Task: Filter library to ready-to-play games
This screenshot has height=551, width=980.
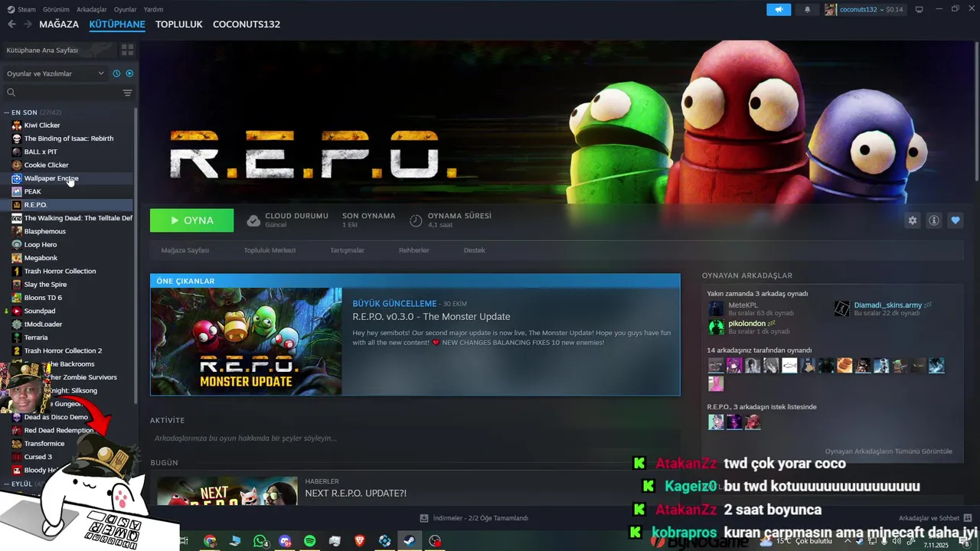Action: click(129, 73)
